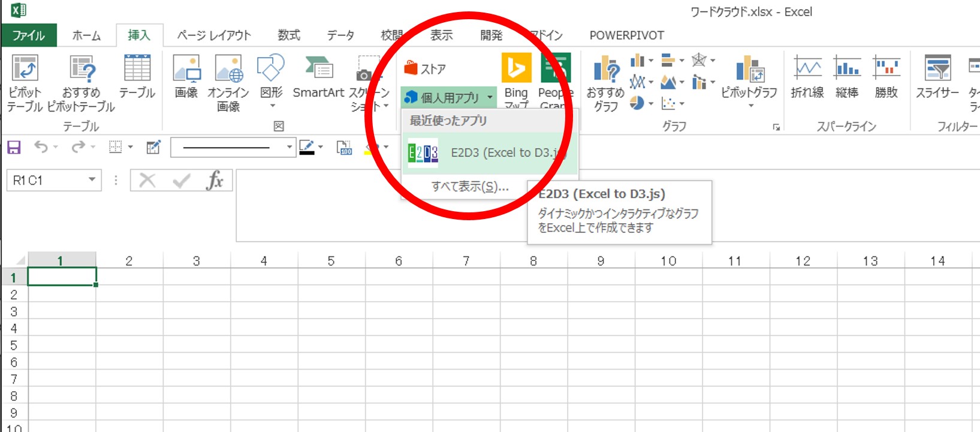The height and width of the screenshot is (432, 980).
Task: Save the workbook with the floppy disk icon
Action: coord(14,147)
